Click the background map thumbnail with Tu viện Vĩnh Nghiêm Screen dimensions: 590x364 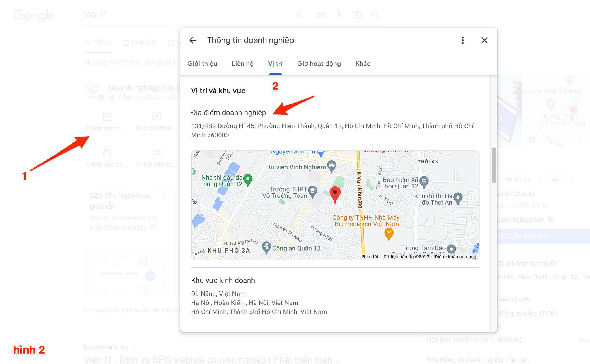556,112
